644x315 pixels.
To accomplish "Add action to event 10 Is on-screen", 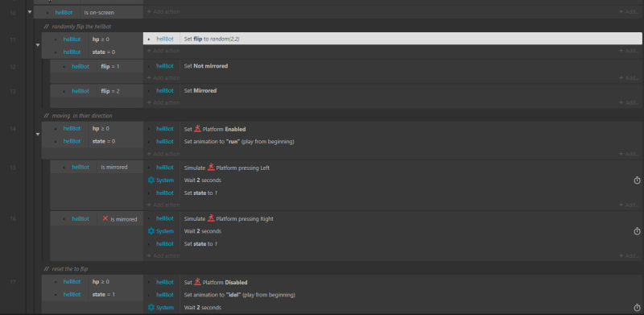I will click(x=163, y=12).
